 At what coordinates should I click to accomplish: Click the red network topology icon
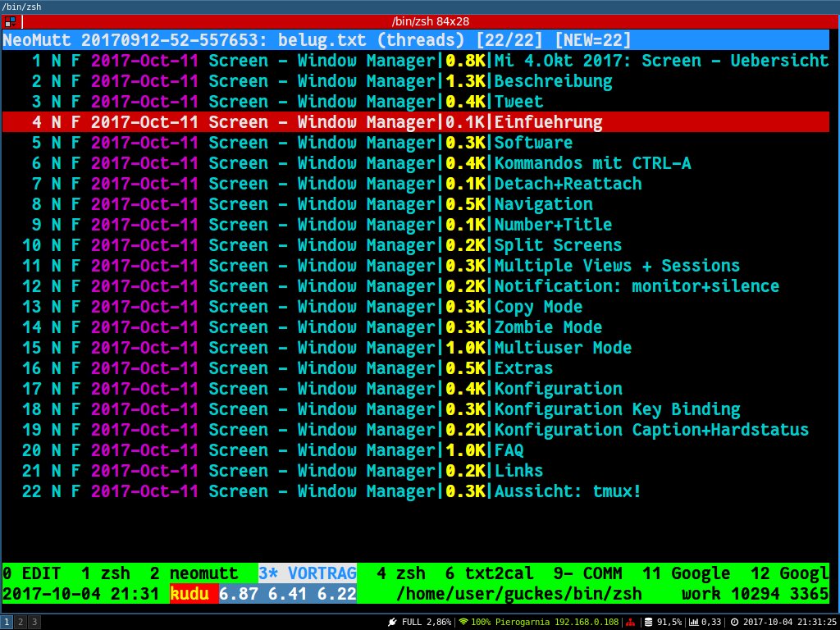point(631,622)
